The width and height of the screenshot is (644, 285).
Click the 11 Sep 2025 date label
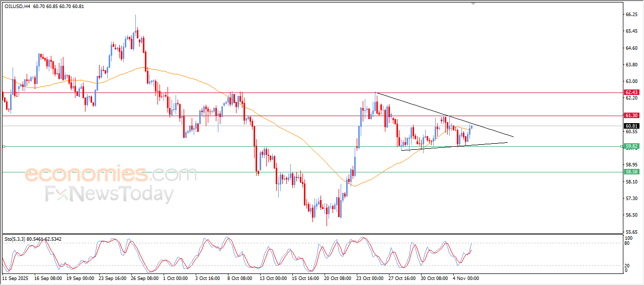pyautogui.click(x=16, y=277)
